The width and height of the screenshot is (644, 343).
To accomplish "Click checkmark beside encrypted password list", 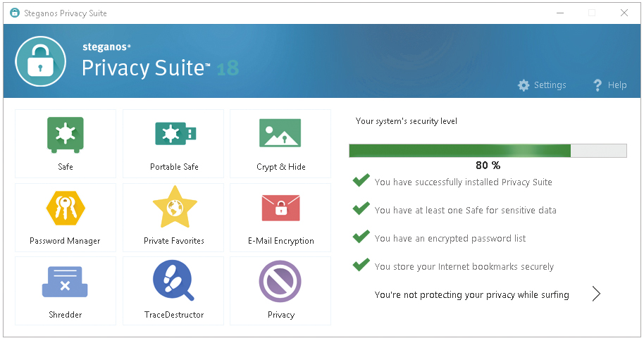I will pyautogui.click(x=361, y=237).
